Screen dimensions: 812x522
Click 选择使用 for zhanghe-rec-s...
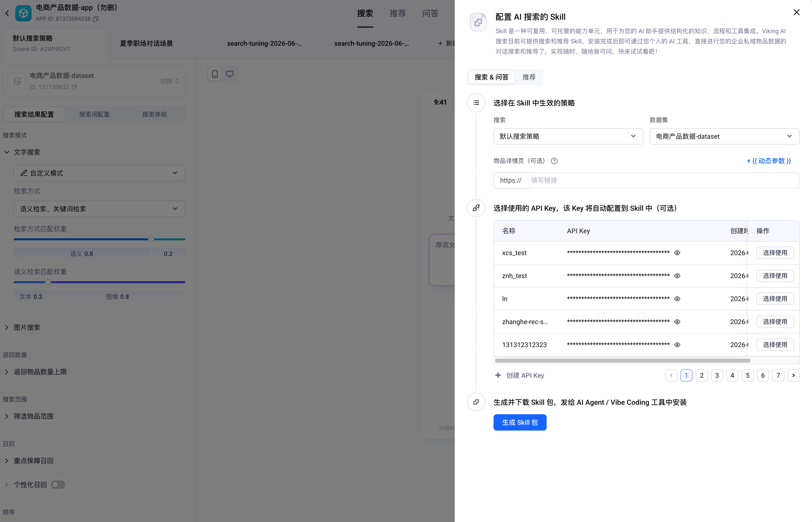pyautogui.click(x=775, y=322)
